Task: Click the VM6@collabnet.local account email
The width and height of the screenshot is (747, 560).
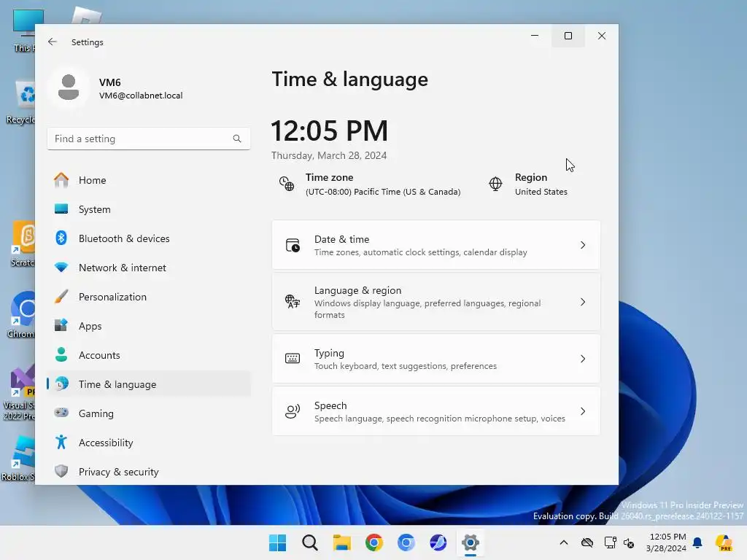Action: click(x=141, y=96)
